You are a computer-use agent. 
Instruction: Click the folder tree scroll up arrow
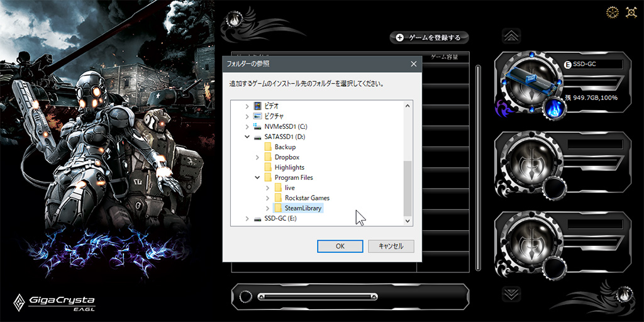(x=408, y=106)
